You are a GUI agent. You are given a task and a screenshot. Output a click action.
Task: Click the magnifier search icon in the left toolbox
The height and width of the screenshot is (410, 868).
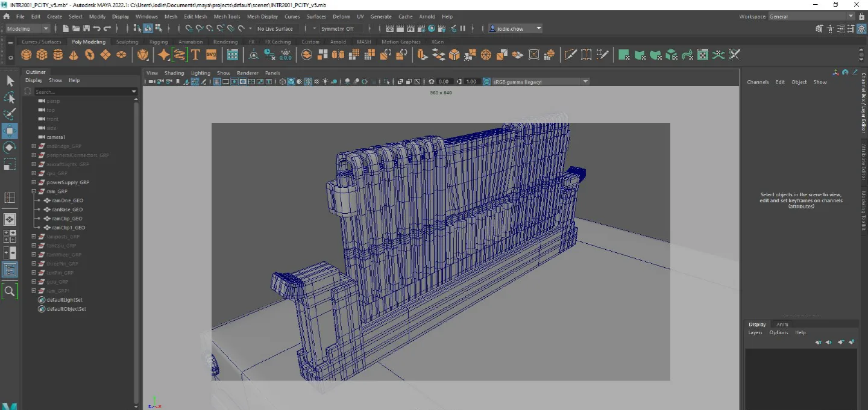(x=10, y=291)
